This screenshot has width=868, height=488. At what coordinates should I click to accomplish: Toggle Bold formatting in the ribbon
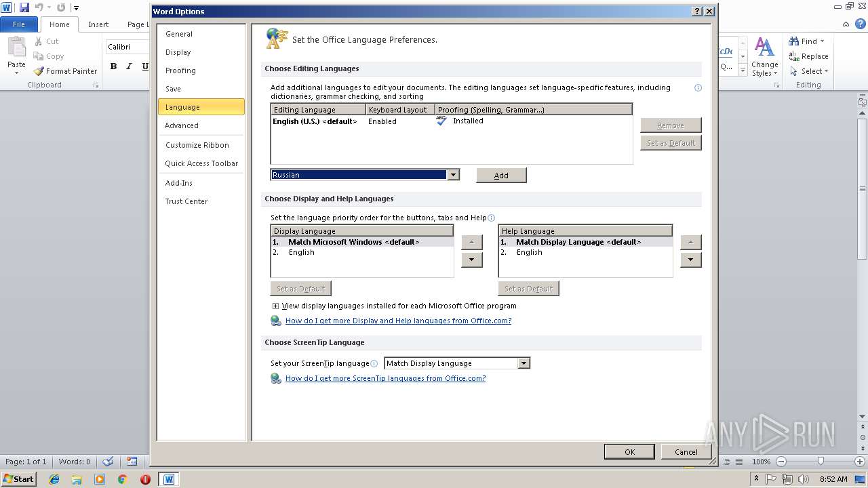[x=113, y=66]
